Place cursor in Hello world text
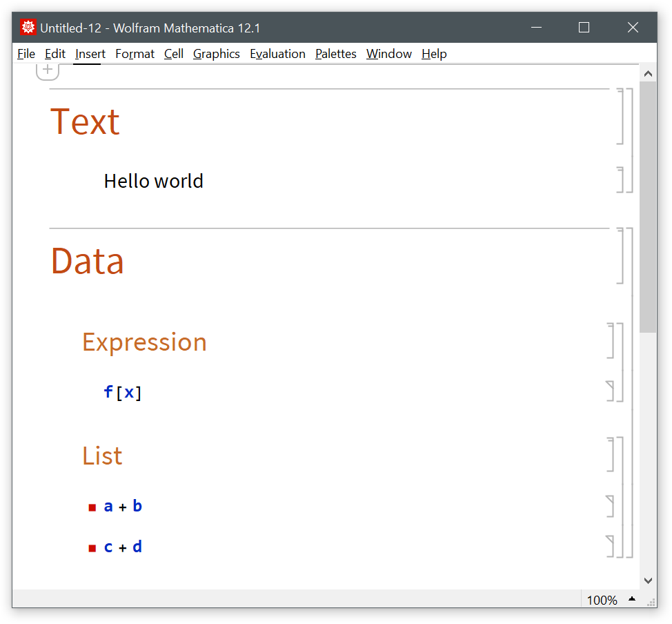This screenshot has height=624, width=672. tap(153, 181)
